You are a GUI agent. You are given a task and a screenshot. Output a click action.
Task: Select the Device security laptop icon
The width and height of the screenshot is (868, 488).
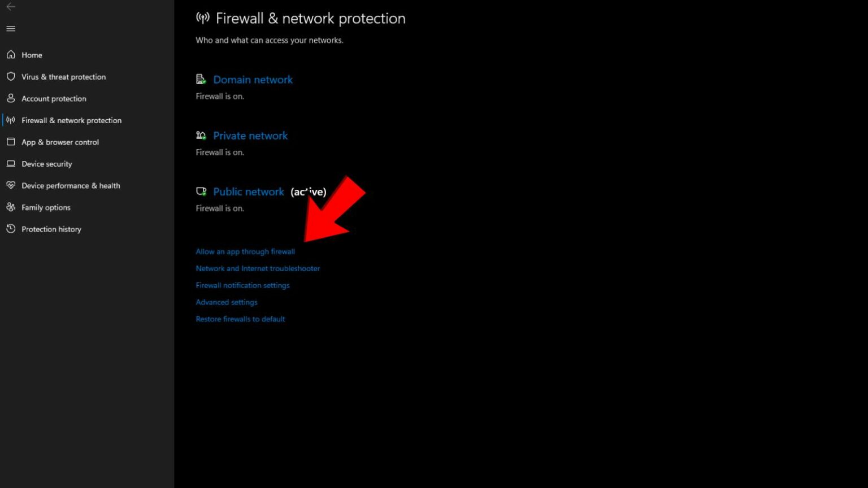(11, 163)
